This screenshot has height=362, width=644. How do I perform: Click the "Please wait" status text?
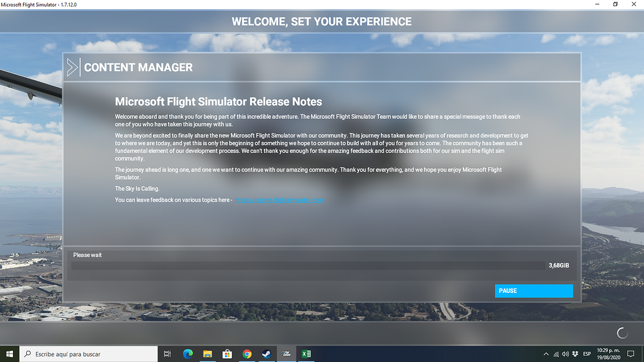pos(87,255)
